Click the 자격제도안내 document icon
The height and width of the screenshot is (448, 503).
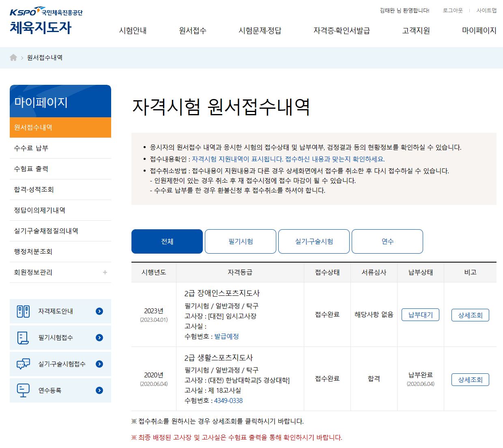pyautogui.click(x=23, y=311)
